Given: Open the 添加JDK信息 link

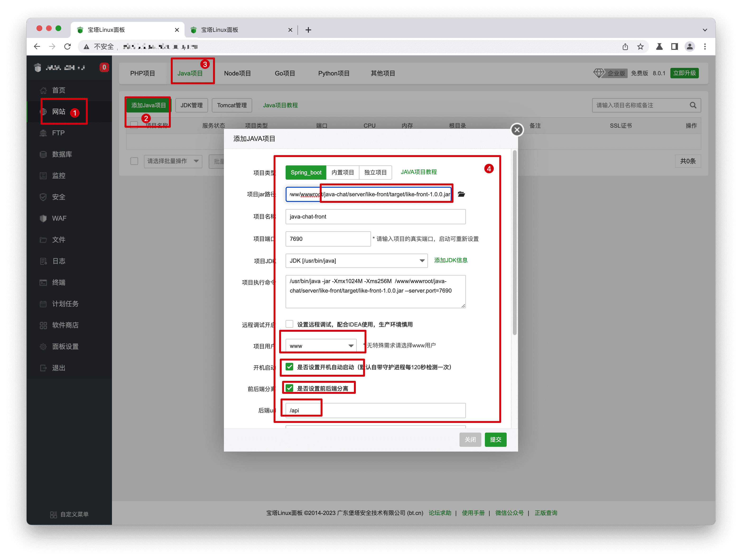Looking at the screenshot, I should (x=450, y=260).
